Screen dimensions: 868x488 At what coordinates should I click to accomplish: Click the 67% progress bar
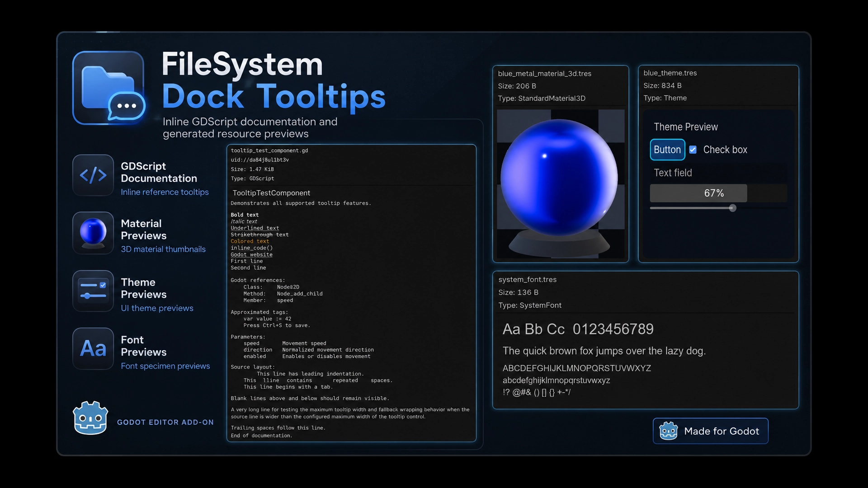pyautogui.click(x=718, y=193)
